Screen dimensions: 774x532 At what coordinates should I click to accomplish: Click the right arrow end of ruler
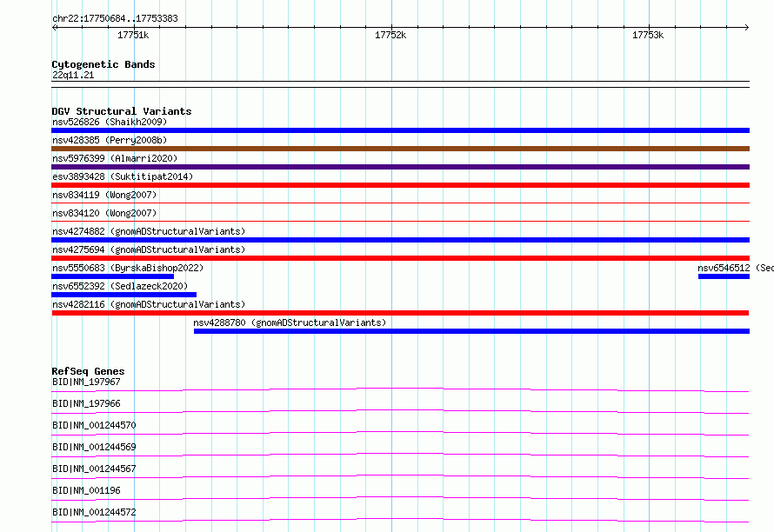point(747,27)
